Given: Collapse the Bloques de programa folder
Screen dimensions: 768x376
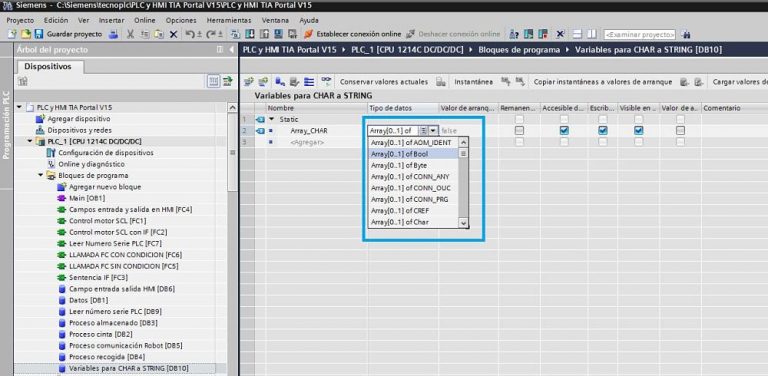Looking at the screenshot, I should (41, 175).
